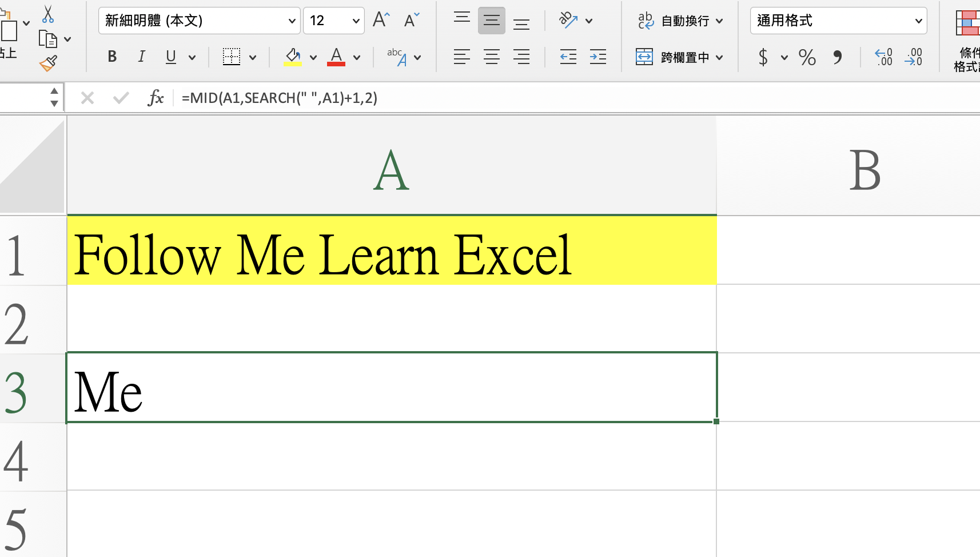Toggle Bold formatting
Screen dimensions: 980x557
pyautogui.click(x=112, y=57)
